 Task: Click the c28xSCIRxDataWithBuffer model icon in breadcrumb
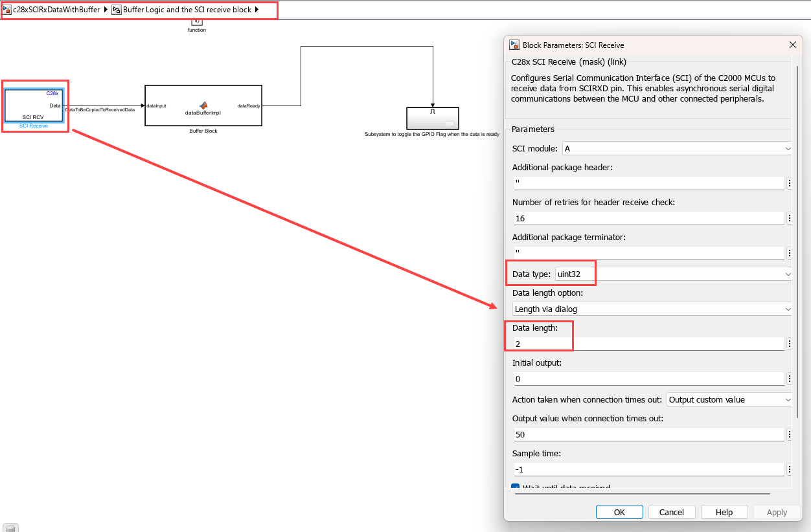pos(7,10)
